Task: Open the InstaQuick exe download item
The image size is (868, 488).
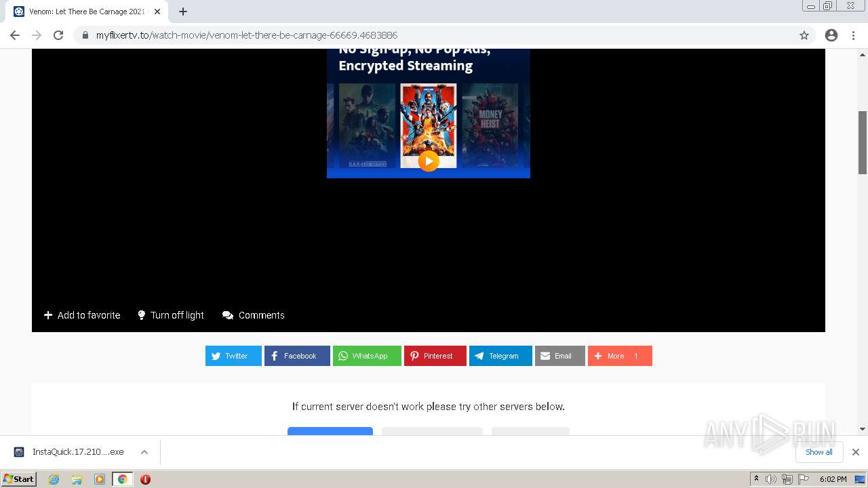Action: pyautogui.click(x=70, y=452)
